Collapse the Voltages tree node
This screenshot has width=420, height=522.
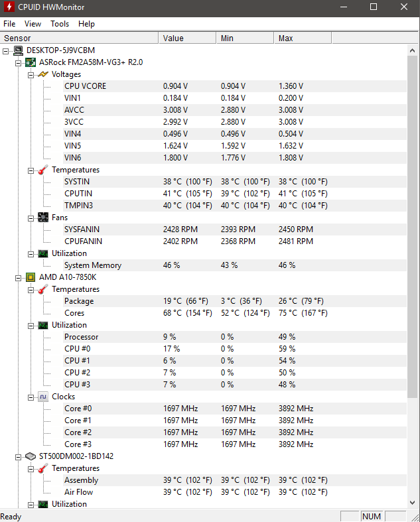click(x=31, y=75)
